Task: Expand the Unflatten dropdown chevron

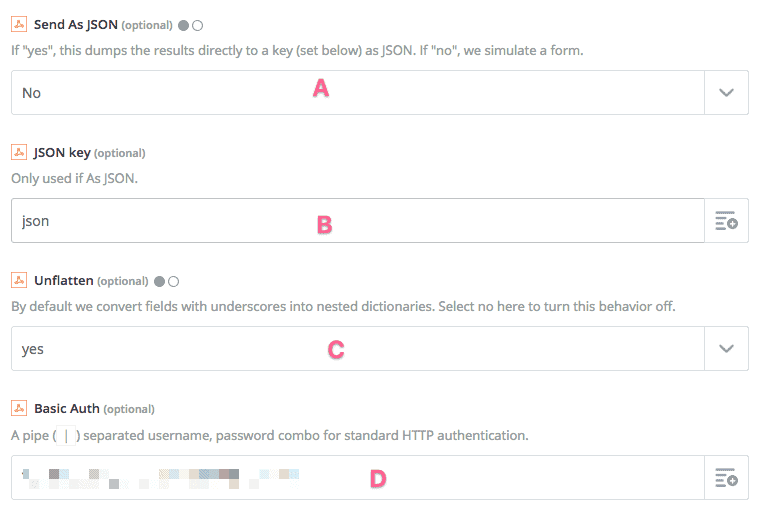Action: pyautogui.click(x=727, y=349)
